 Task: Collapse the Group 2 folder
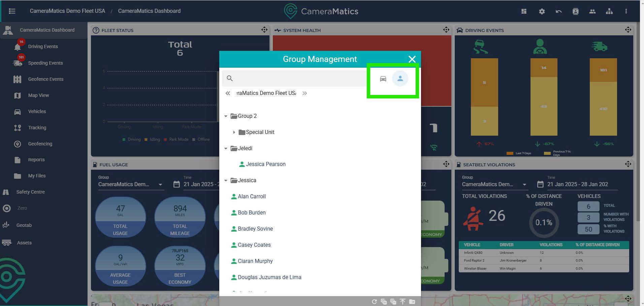tap(226, 116)
